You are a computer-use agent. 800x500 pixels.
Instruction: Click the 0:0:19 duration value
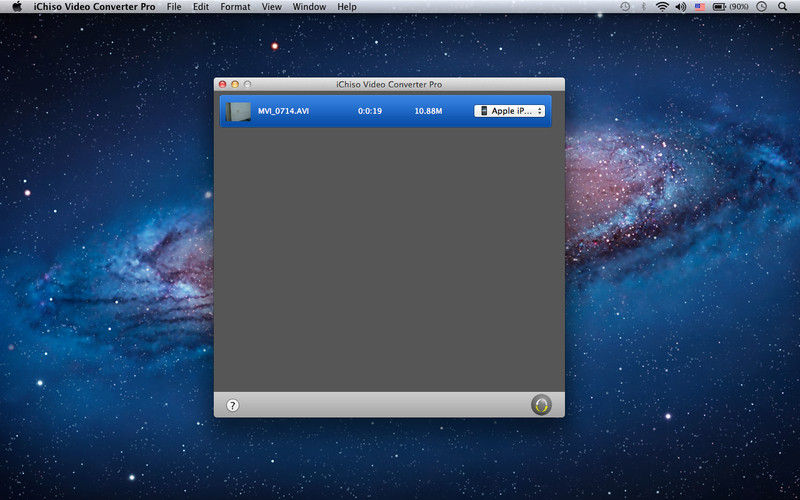click(x=370, y=111)
